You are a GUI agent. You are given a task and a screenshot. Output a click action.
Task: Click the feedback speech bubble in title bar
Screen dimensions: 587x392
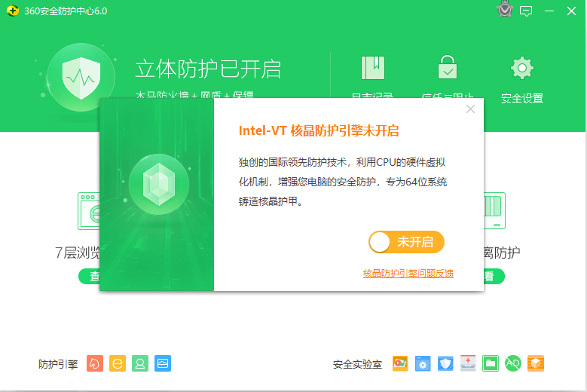point(526,11)
